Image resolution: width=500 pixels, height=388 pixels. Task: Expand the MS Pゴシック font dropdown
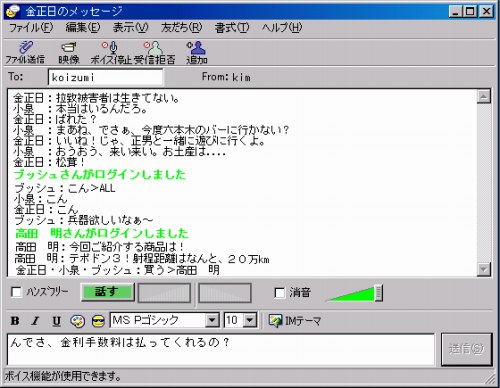[x=212, y=320]
